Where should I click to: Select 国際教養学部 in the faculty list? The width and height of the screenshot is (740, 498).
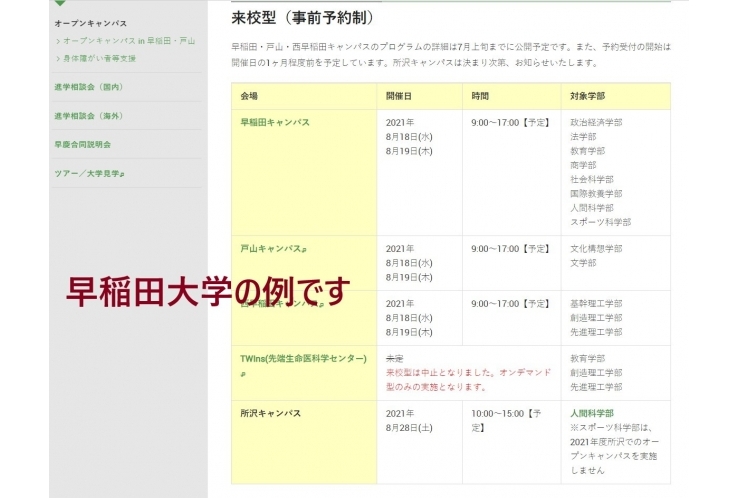coord(596,194)
